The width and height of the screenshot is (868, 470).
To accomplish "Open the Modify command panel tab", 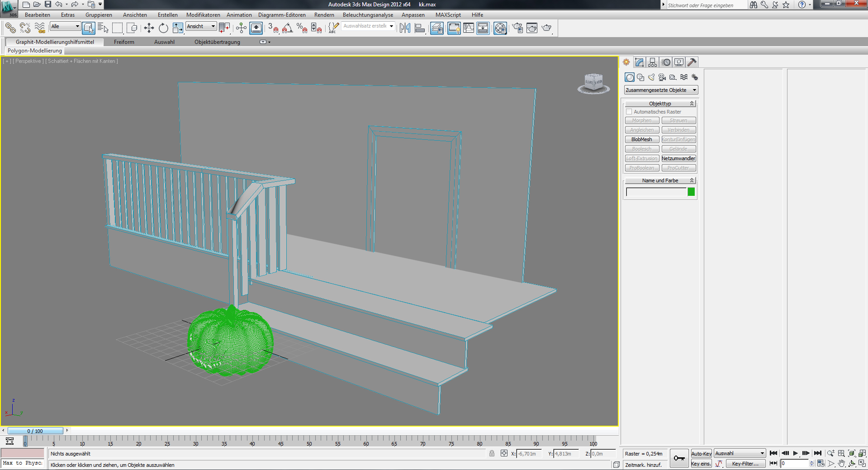I will (x=639, y=62).
